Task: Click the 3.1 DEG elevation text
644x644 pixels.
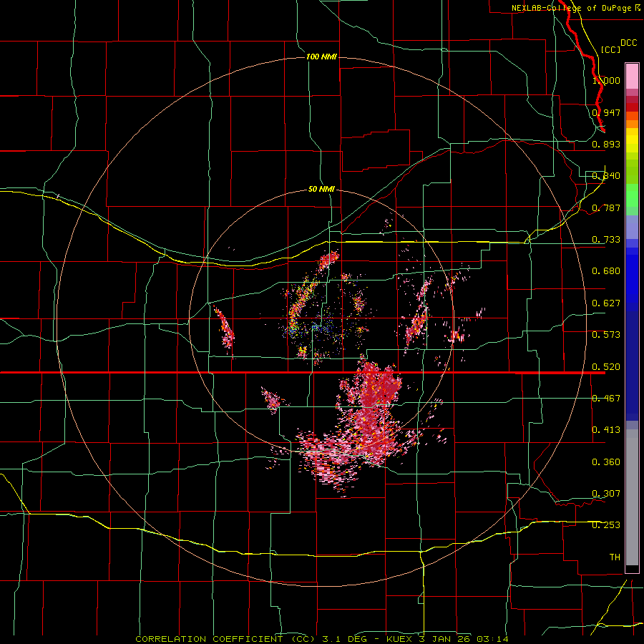Action: (x=343, y=639)
